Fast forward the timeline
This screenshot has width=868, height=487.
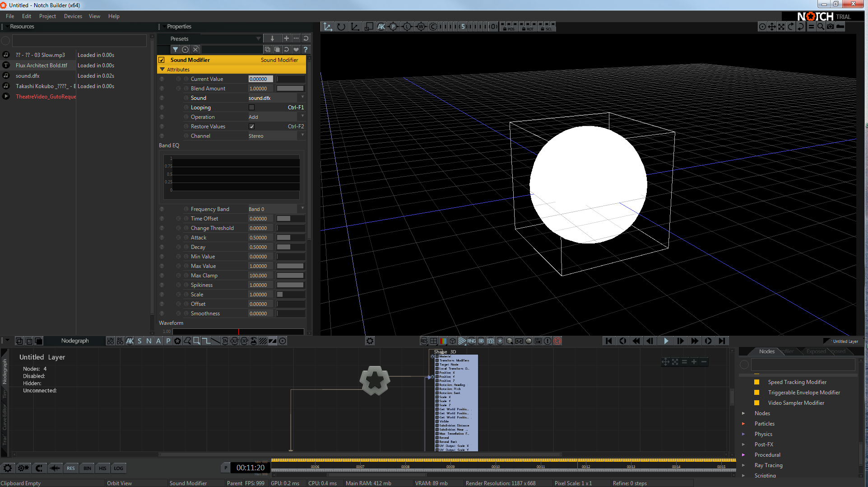click(695, 341)
